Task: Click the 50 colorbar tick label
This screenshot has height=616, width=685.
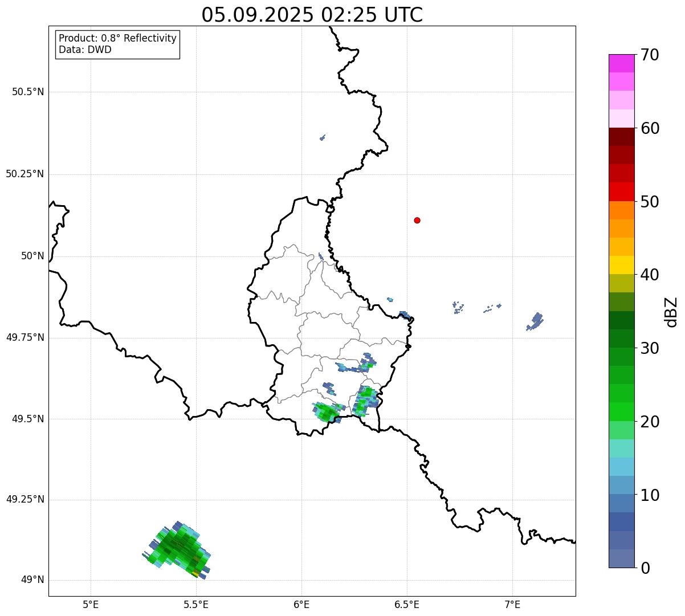Action: point(650,202)
